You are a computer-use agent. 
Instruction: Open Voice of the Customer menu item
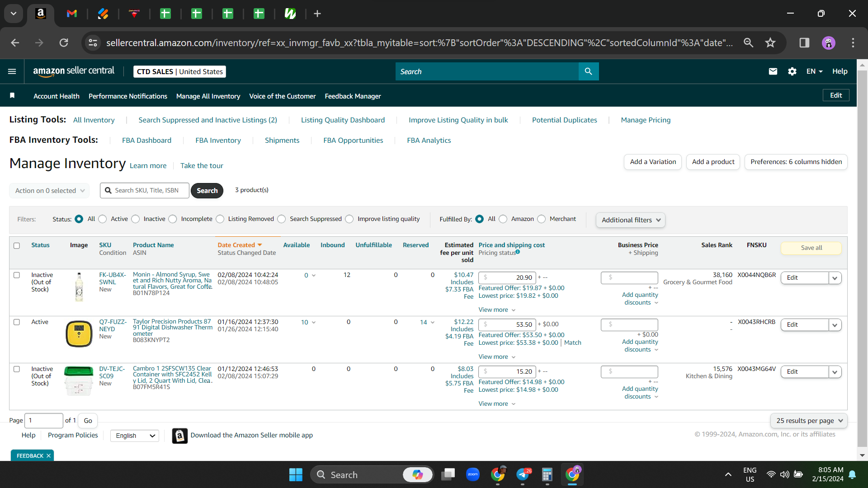click(283, 96)
